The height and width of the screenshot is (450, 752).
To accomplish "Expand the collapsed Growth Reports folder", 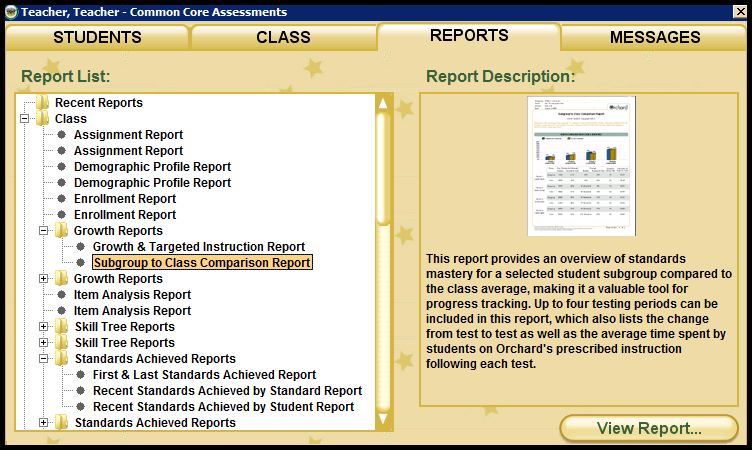I will point(44,279).
